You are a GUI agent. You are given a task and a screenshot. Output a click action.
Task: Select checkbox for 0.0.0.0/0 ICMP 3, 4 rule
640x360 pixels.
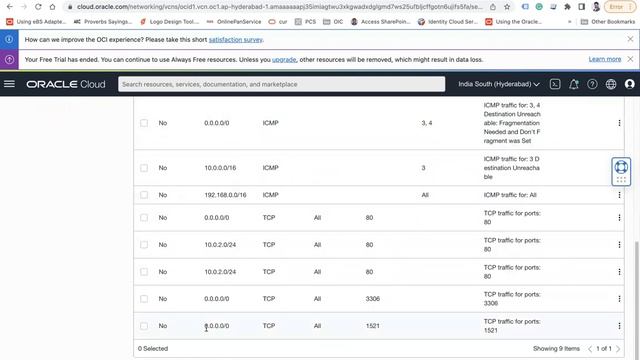pyautogui.click(x=144, y=123)
